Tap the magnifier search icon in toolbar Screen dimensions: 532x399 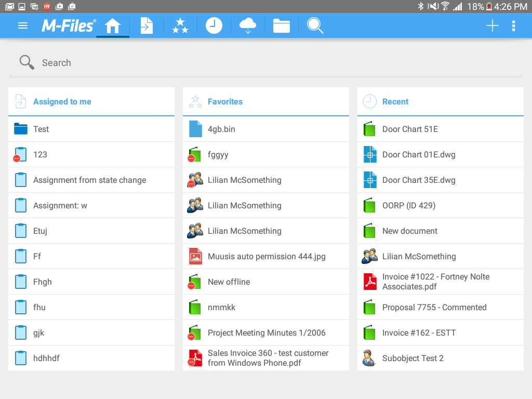pos(315,25)
